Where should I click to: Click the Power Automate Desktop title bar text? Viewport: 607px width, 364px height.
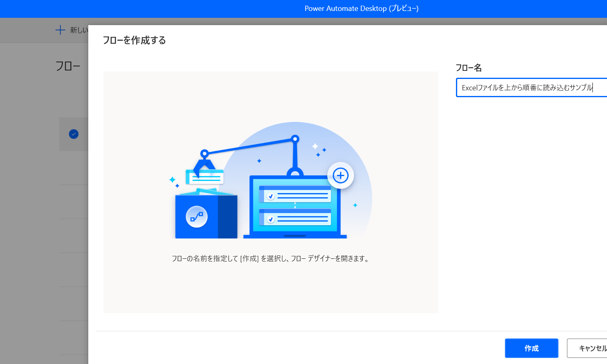[x=362, y=9]
